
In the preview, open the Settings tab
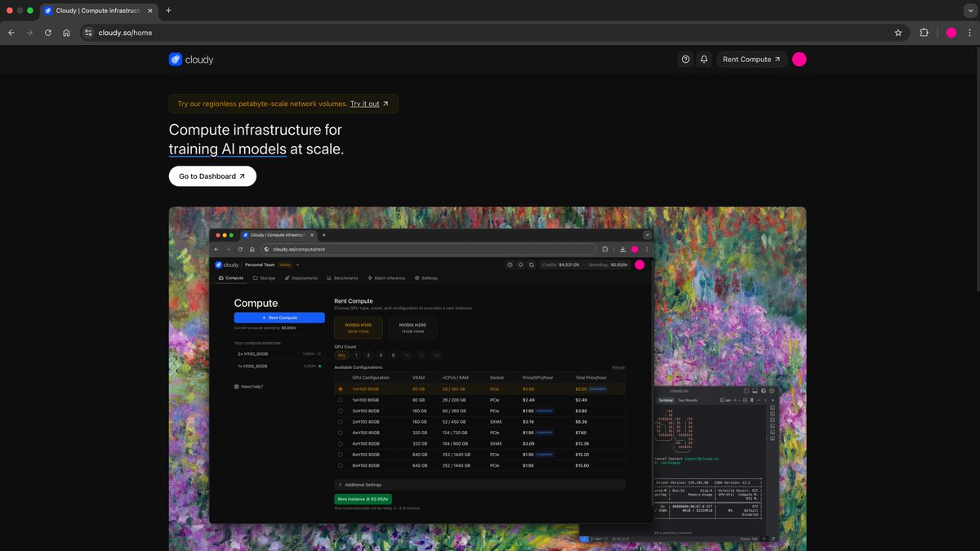click(426, 278)
